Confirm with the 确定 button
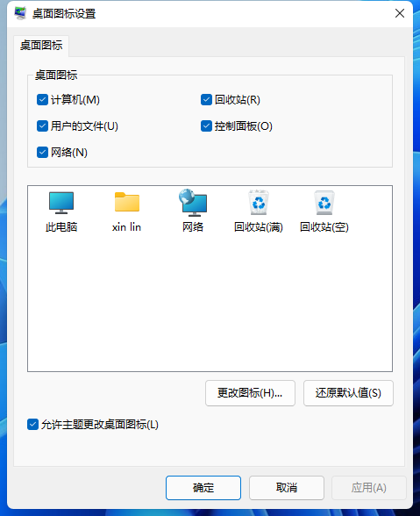 coord(203,488)
